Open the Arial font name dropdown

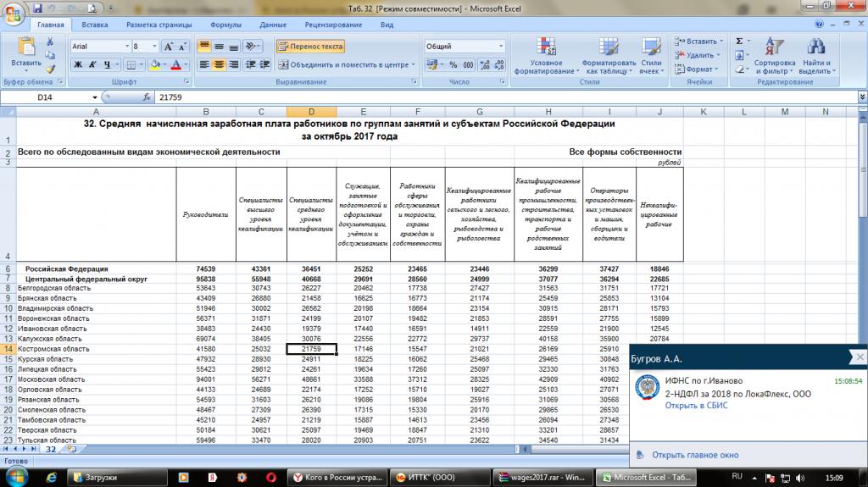pyautogui.click(x=126, y=46)
